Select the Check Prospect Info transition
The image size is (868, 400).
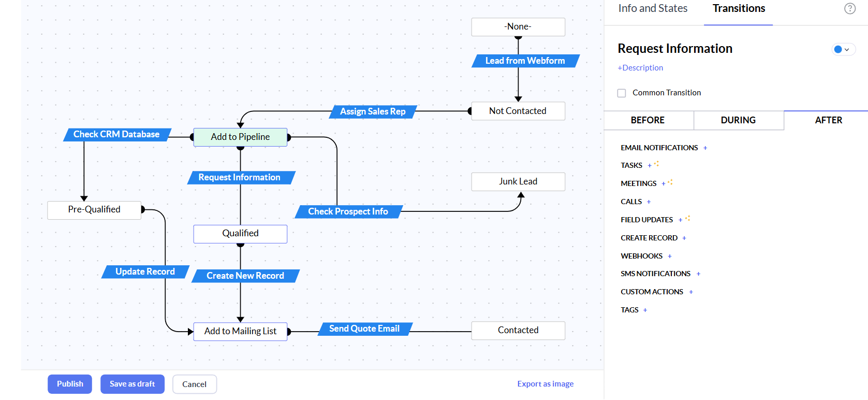(x=348, y=211)
